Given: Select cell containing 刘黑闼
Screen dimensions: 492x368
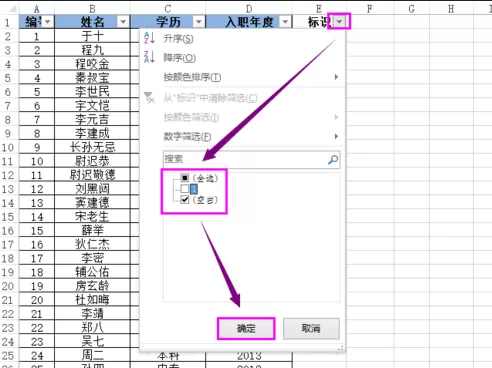Looking at the screenshot, I should 92,189.
